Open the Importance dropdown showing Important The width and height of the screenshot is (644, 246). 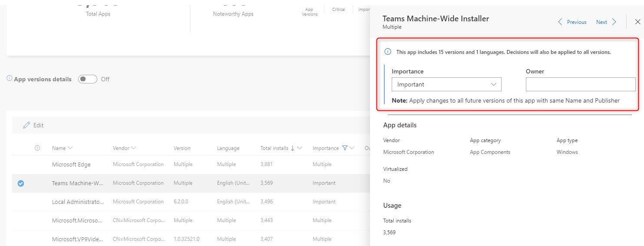pyautogui.click(x=446, y=84)
